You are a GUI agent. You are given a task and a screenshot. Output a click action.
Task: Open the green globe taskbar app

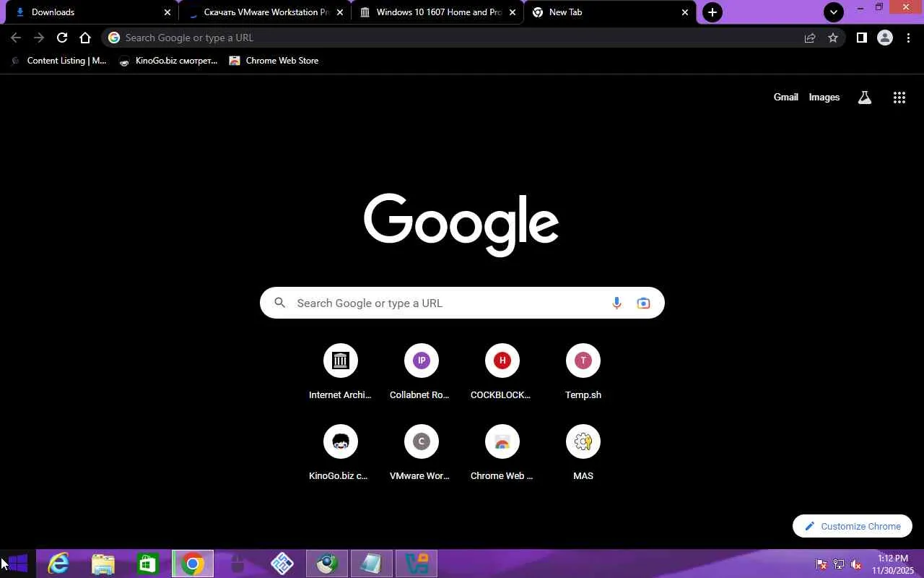pyautogui.click(x=327, y=564)
